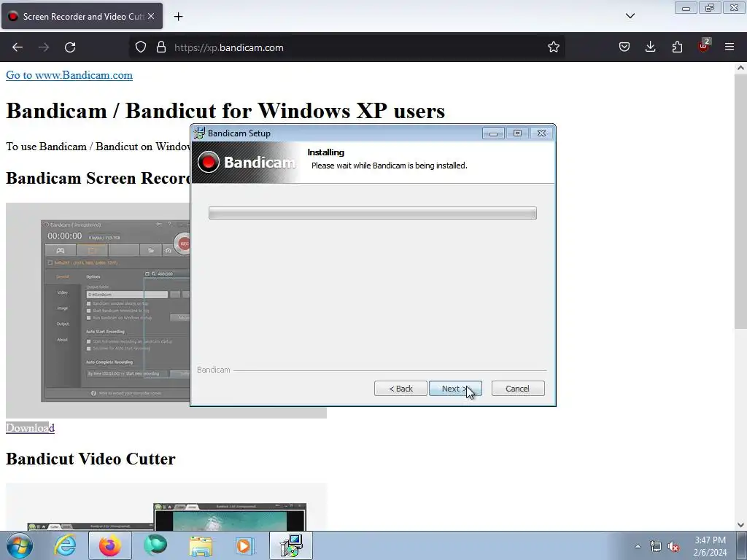
Task: Click the scrollbar down arrow
Action: [740, 525]
